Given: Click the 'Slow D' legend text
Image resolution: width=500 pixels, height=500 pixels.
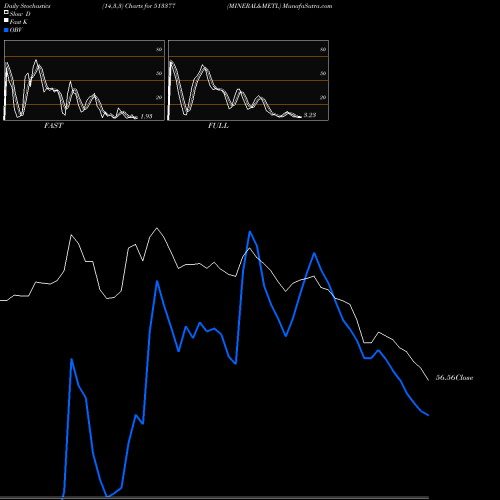Looking at the screenshot, I should pyautogui.click(x=20, y=14).
